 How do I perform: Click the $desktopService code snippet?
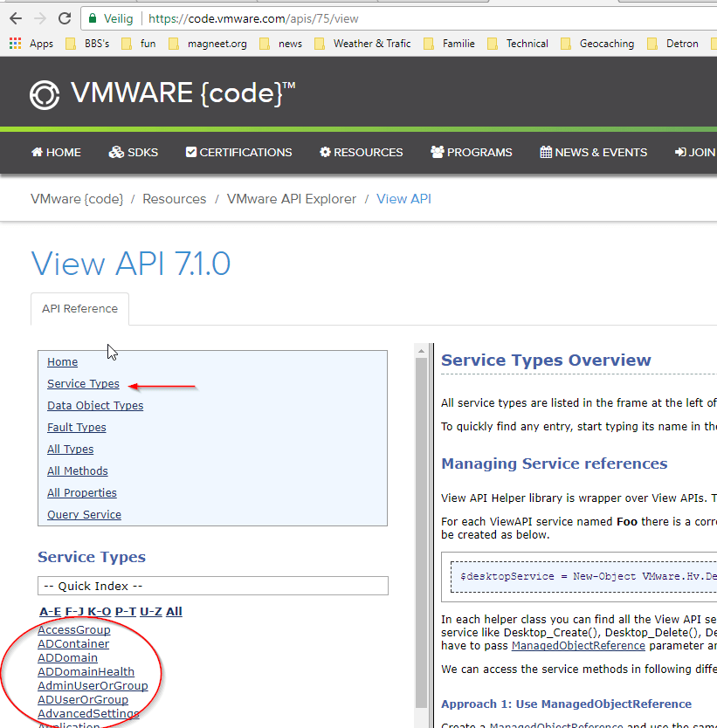pyautogui.click(x=588, y=577)
